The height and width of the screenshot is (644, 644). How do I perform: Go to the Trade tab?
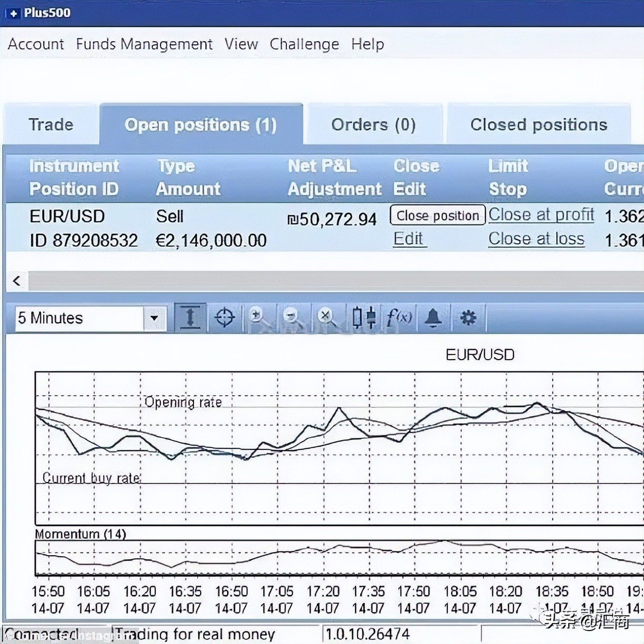click(x=51, y=124)
